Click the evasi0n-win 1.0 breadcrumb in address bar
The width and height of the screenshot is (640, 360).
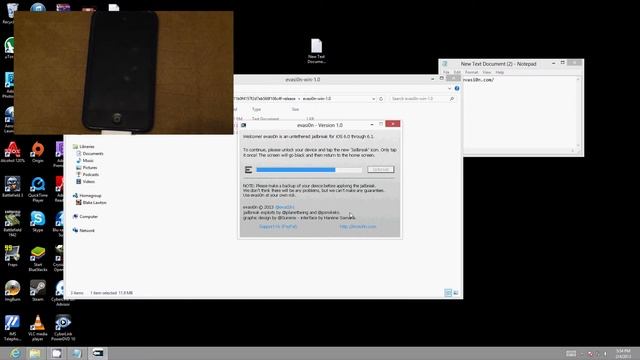point(317,99)
